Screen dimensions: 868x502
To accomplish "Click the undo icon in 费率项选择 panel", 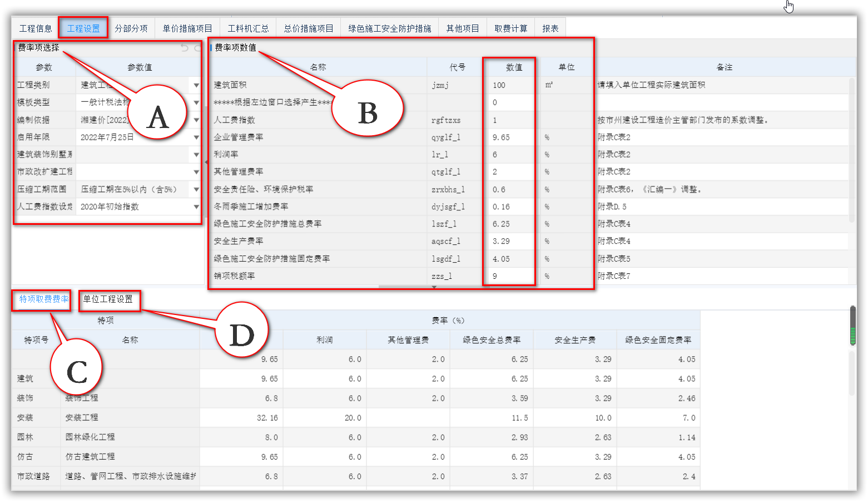I will (185, 48).
